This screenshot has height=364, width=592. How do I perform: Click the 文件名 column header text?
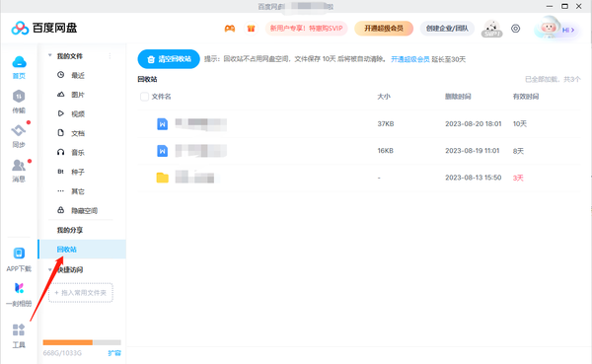(x=161, y=97)
